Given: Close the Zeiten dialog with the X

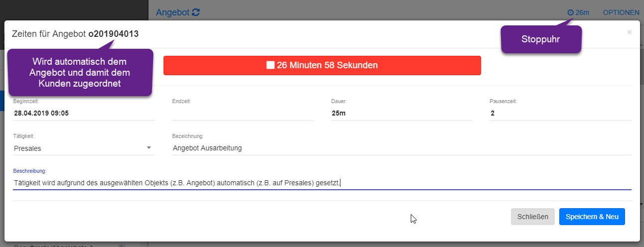Looking at the screenshot, I should click(x=629, y=32).
